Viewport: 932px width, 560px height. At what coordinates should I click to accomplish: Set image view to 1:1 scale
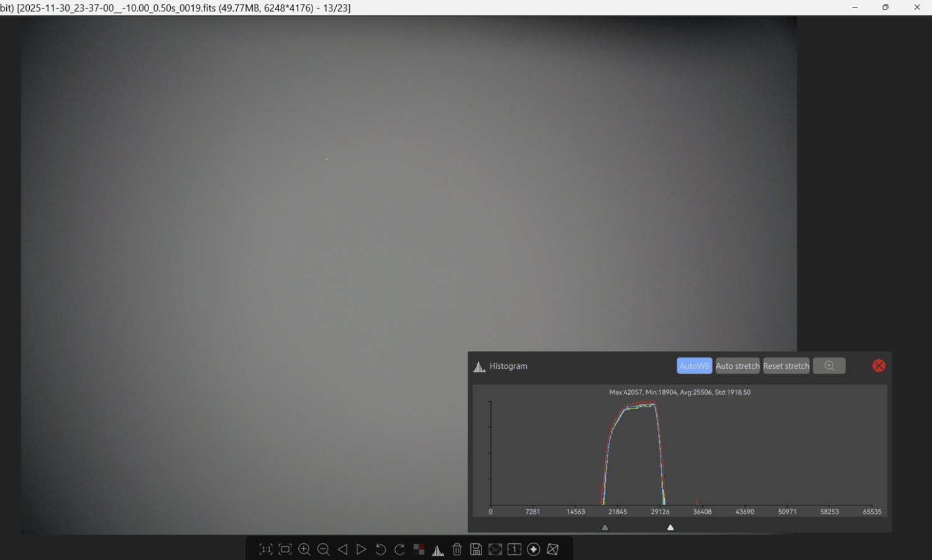[x=266, y=549]
